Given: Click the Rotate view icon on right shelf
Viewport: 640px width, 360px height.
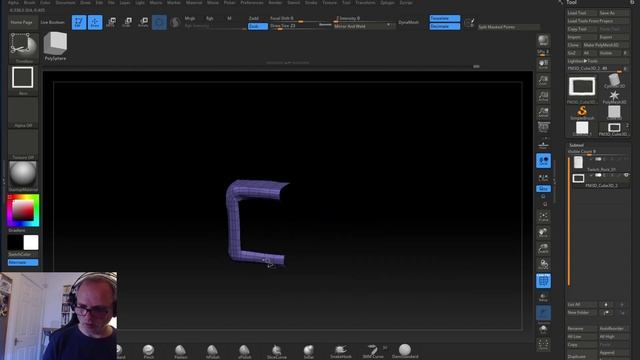Looking at the screenshot, I should [543, 264].
